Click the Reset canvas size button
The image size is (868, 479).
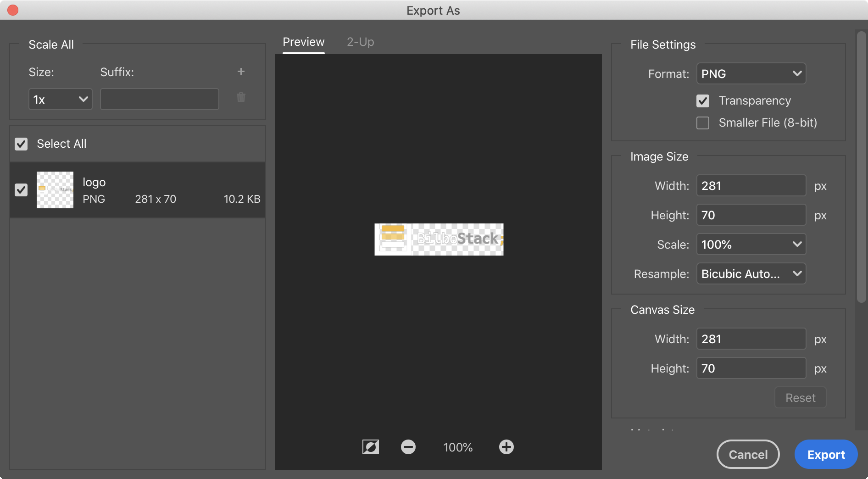(x=801, y=397)
